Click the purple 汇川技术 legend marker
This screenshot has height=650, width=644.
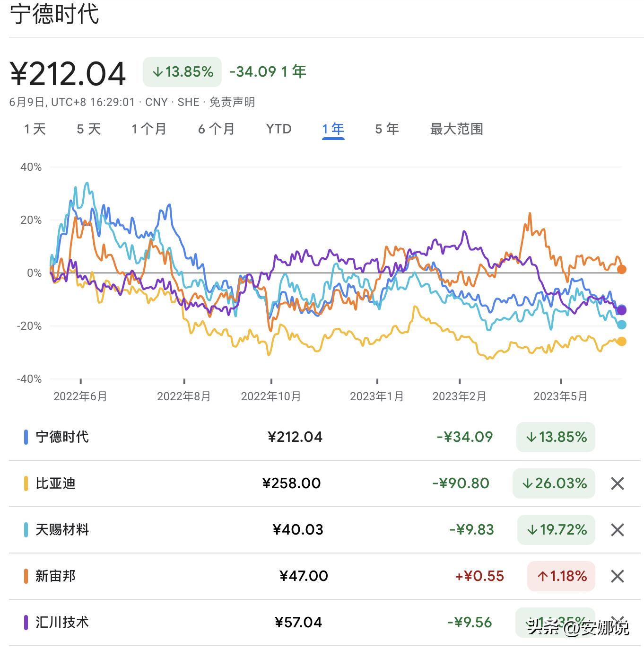coord(27,623)
